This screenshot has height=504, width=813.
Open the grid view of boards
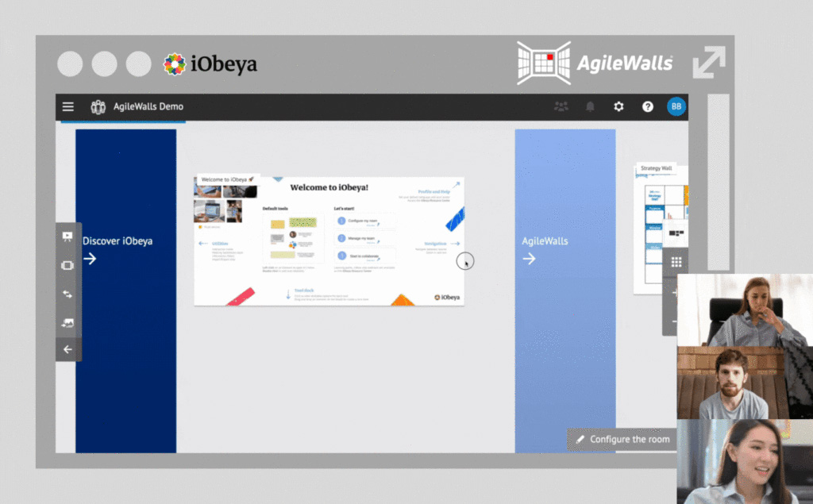coord(676,262)
